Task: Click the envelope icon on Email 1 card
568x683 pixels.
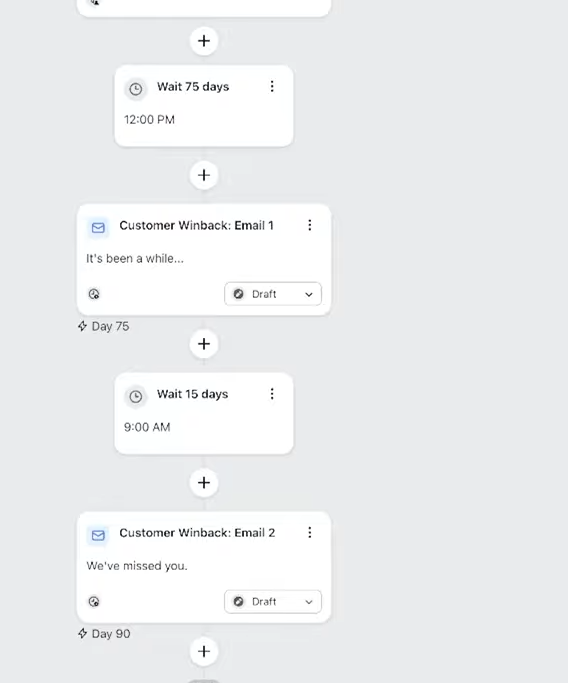Action: pos(98,227)
